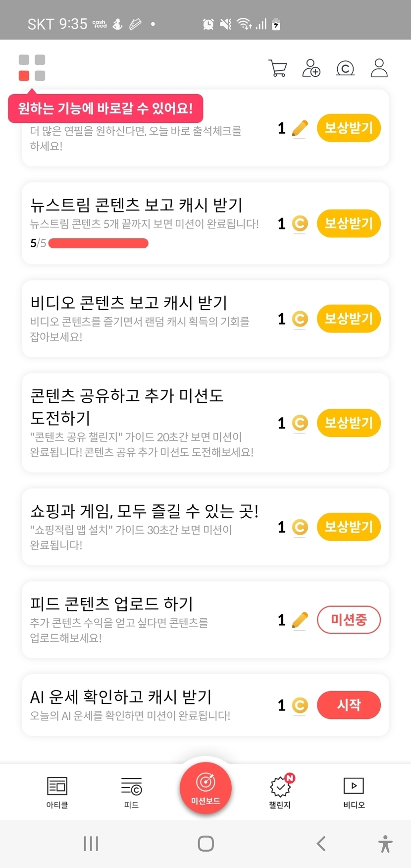This screenshot has width=411, height=868.
Task: Tap the accessibility figure icon
Action: [x=385, y=844]
